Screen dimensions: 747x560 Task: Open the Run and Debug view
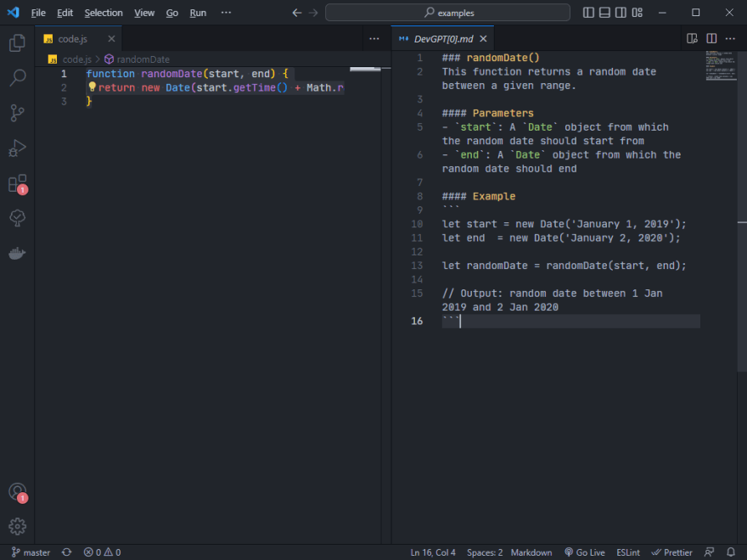17,148
